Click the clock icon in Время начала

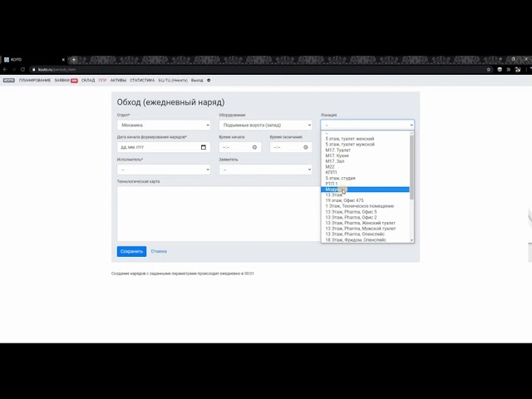pos(255,147)
